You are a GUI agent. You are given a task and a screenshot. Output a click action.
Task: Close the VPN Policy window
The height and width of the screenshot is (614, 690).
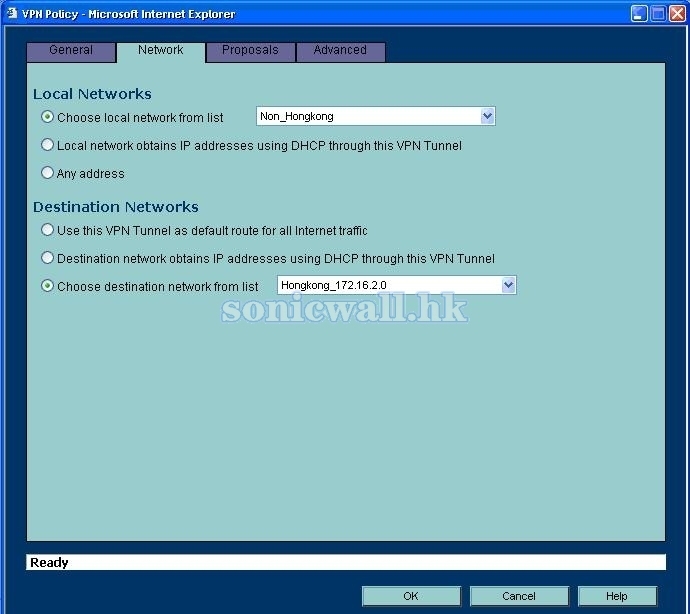tap(677, 14)
